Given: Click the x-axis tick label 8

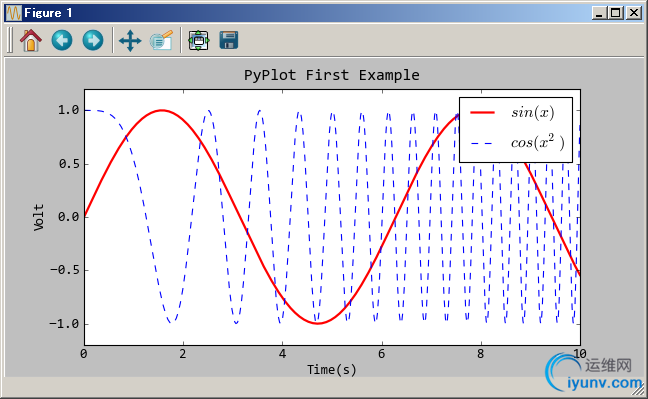Looking at the screenshot, I should [x=480, y=354].
